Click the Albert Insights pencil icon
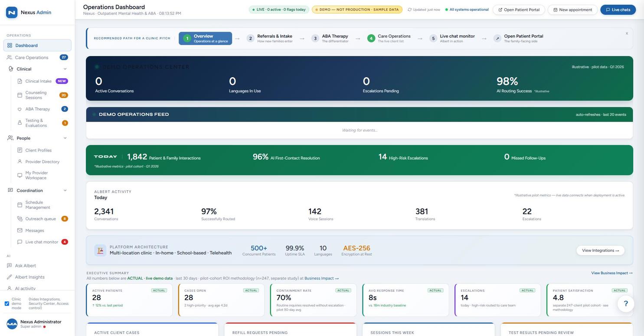Viewport: 644px width, 336px height. tap(10, 277)
